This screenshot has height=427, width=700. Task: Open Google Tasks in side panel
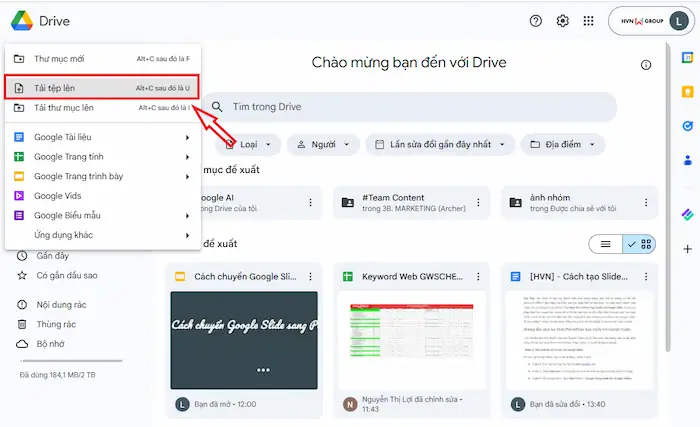[x=687, y=126]
